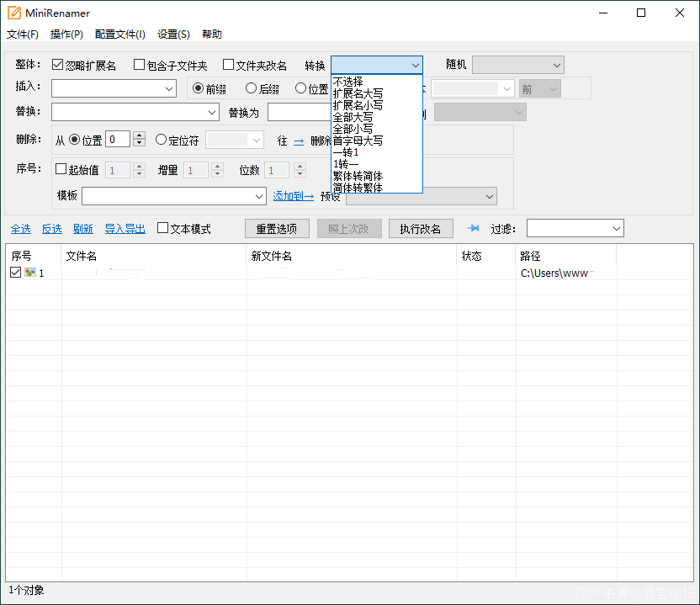Open the 预设 dropdown arrow
Viewport: 700px width, 605px height.
(490, 196)
